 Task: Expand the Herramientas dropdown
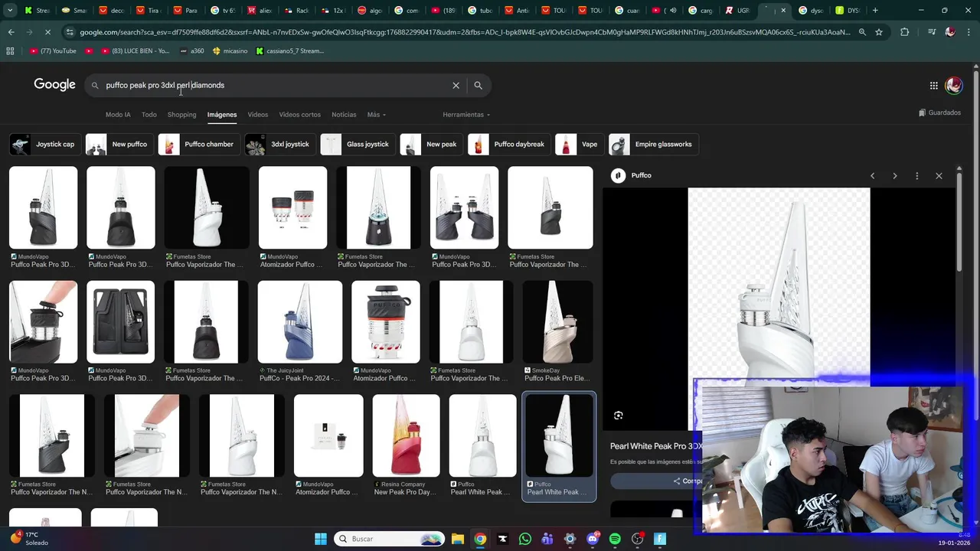coord(466,115)
